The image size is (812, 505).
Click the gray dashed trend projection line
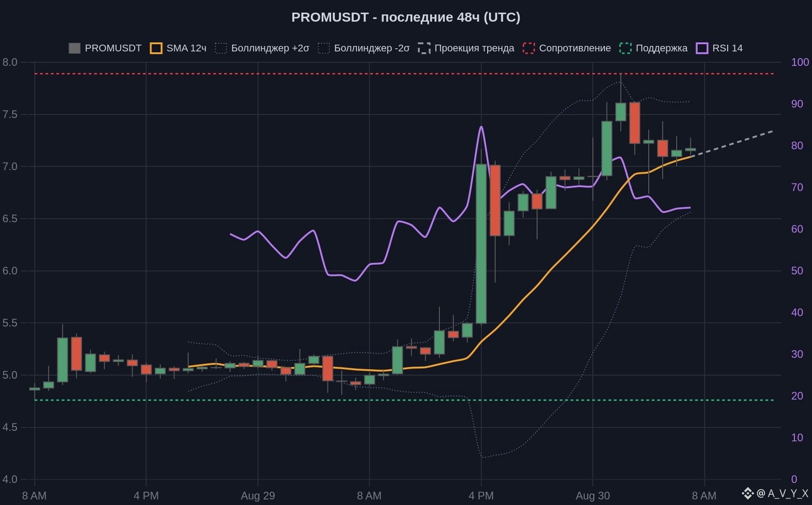733,143
